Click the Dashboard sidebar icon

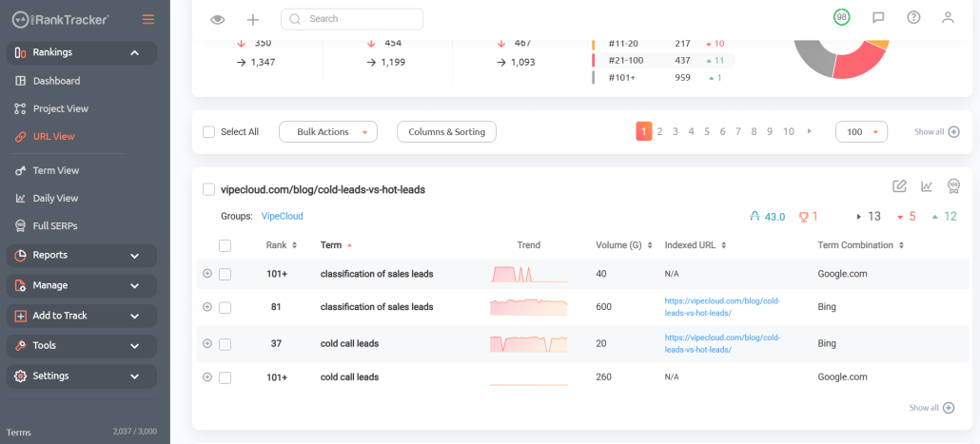(21, 81)
